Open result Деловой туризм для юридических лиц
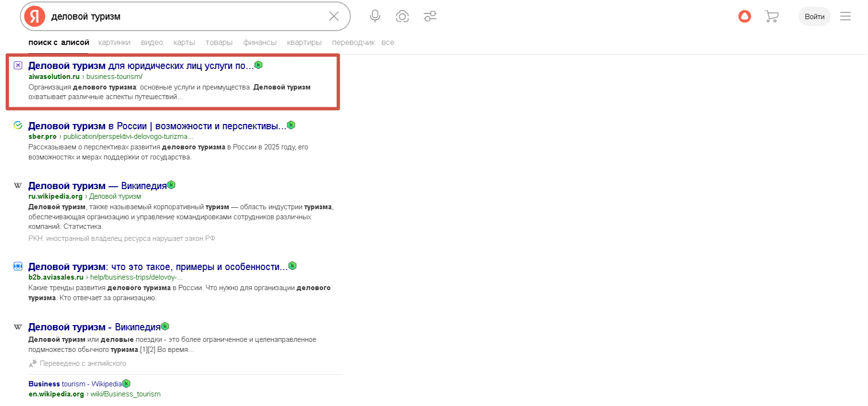The width and height of the screenshot is (868, 406). point(141,66)
